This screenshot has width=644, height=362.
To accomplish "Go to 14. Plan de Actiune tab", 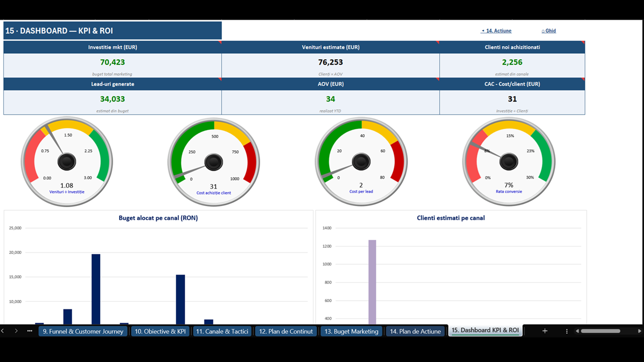I will [x=416, y=331].
